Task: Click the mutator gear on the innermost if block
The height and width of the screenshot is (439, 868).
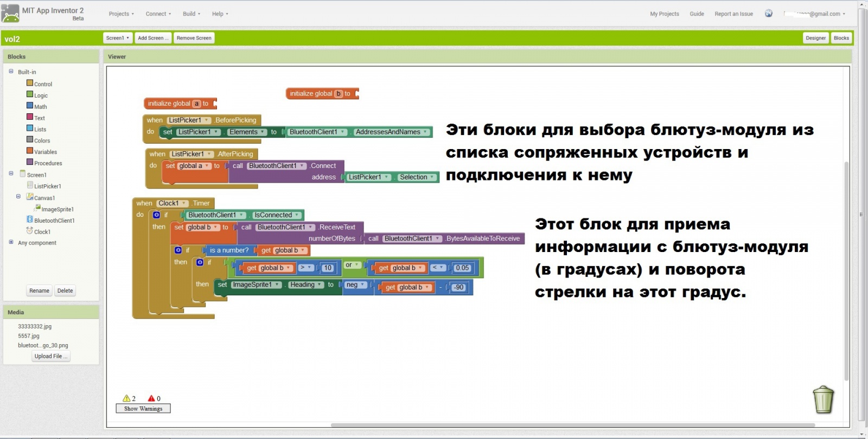Action: pyautogui.click(x=200, y=262)
